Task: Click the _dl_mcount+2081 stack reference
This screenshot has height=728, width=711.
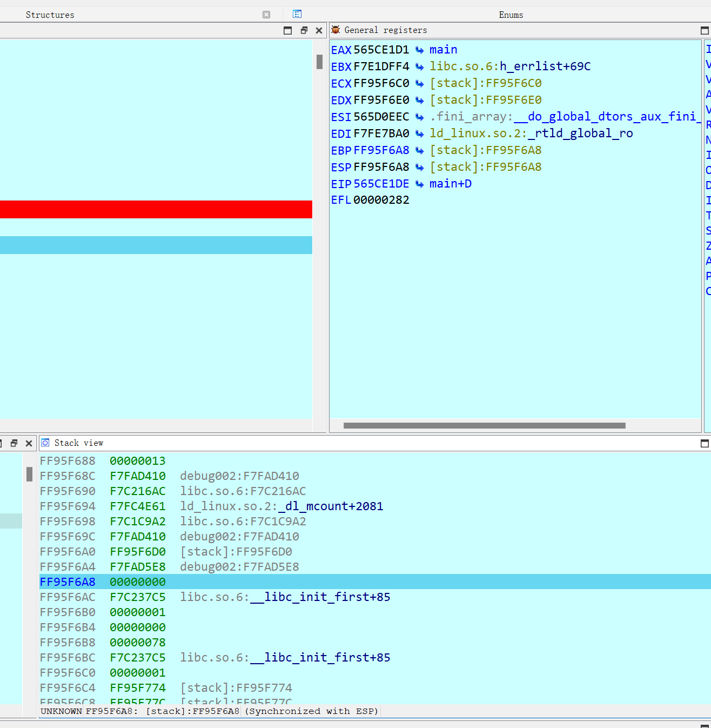Action: pos(331,506)
